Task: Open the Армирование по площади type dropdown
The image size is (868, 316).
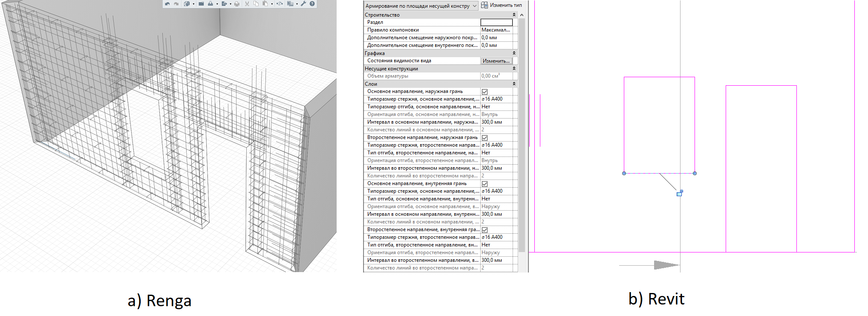Action: coord(474,6)
